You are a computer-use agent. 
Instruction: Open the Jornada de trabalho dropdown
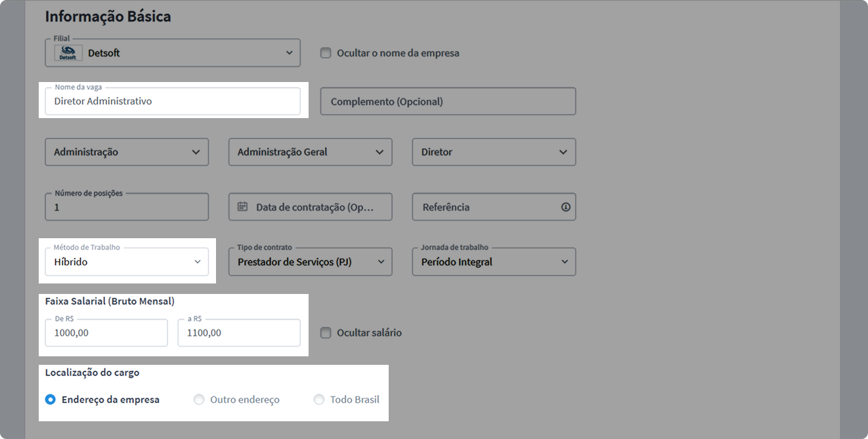[x=494, y=262]
